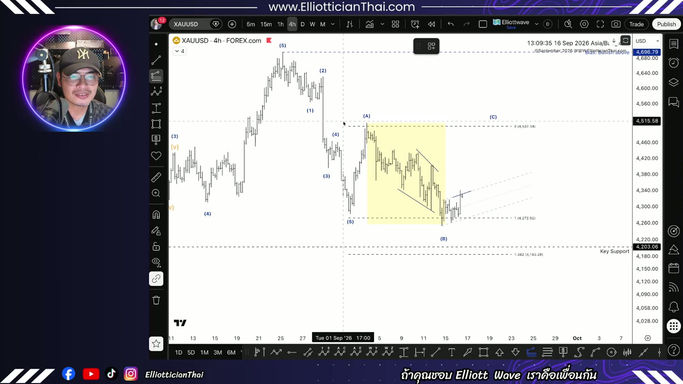683x384 pixels.
Task: Open chart settings gear icon
Action: click(x=584, y=24)
